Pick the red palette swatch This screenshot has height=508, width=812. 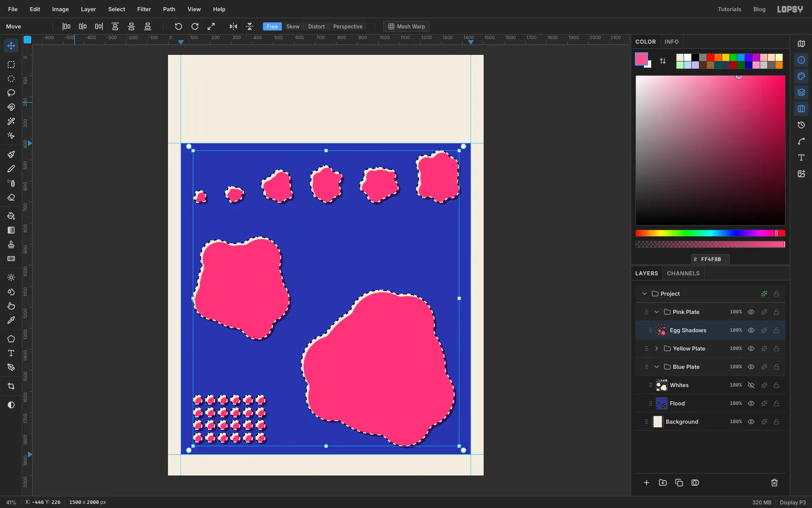[x=710, y=57]
